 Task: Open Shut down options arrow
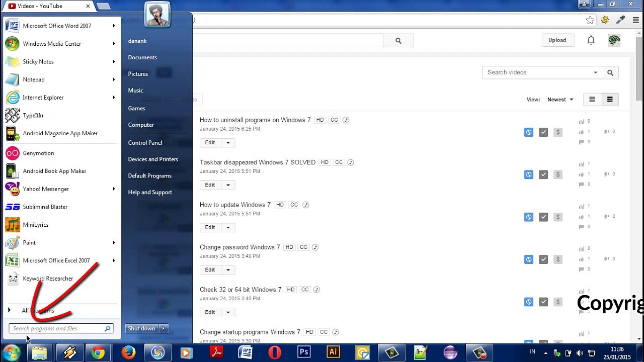point(163,328)
